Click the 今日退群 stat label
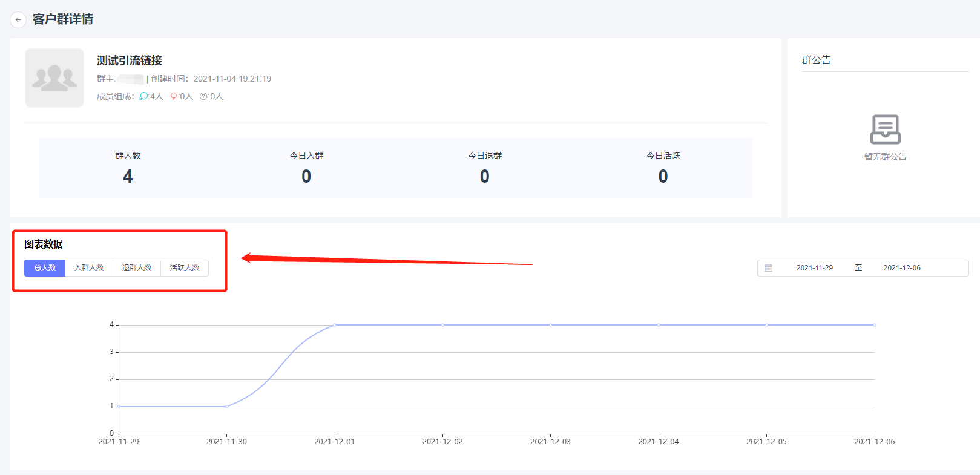Viewport: 980px width, 475px height. click(485, 156)
